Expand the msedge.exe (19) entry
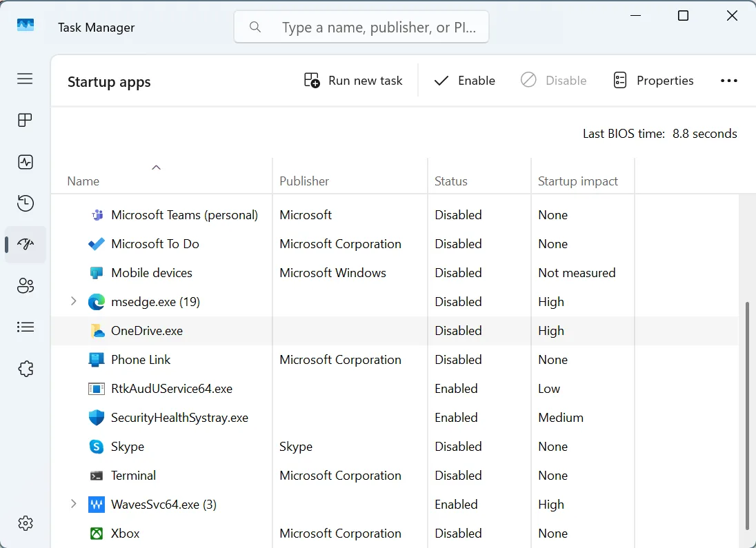The width and height of the screenshot is (756, 548). click(x=73, y=301)
